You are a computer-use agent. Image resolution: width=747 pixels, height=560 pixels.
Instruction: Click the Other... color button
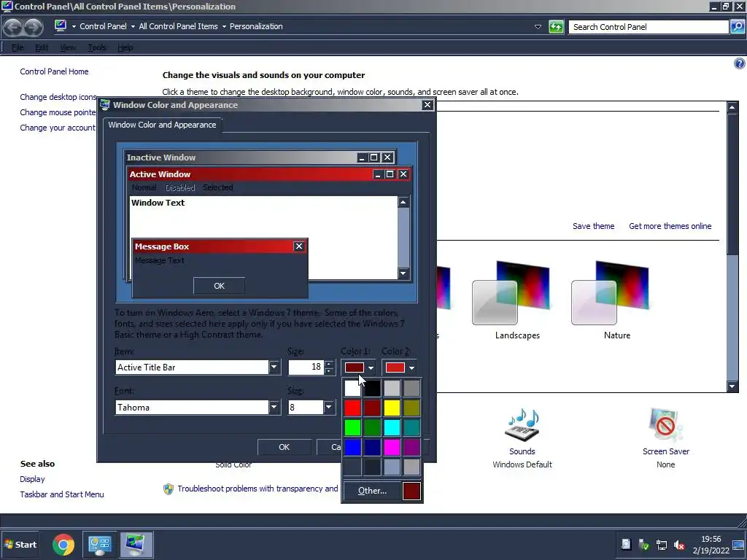(372, 491)
